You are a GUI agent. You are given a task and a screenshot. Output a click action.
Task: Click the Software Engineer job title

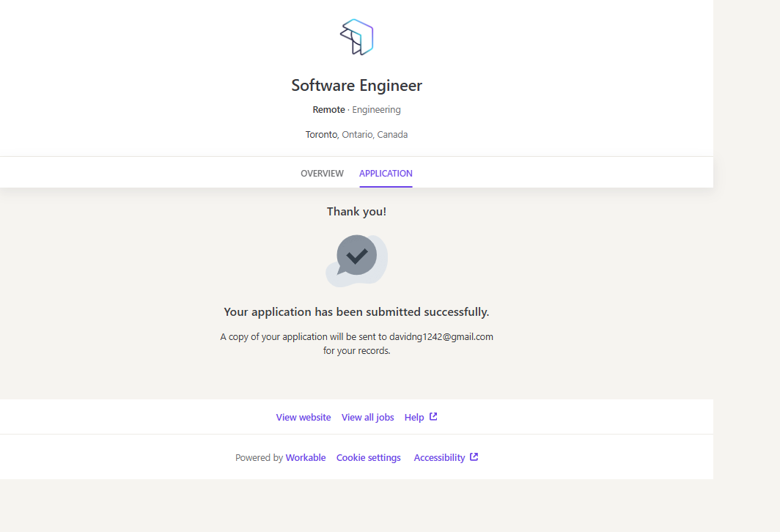point(356,86)
